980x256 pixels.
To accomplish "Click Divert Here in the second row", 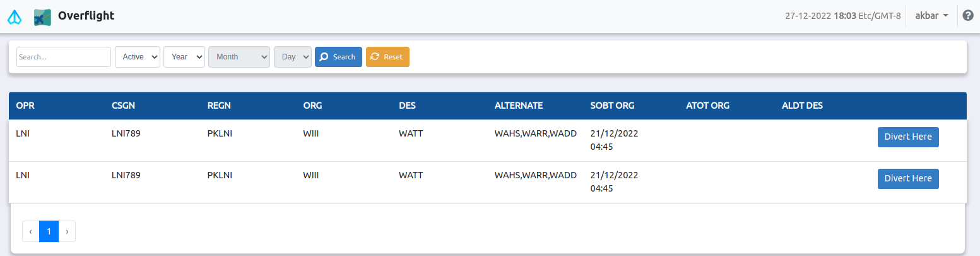I will 908,179.
